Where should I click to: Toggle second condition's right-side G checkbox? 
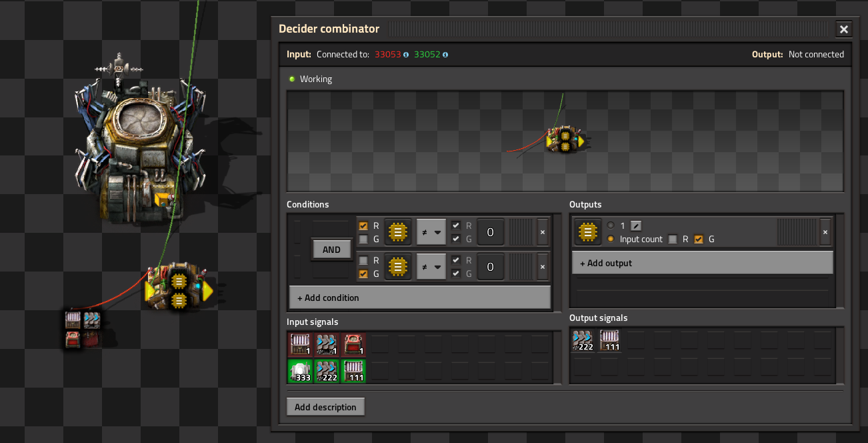point(456,274)
